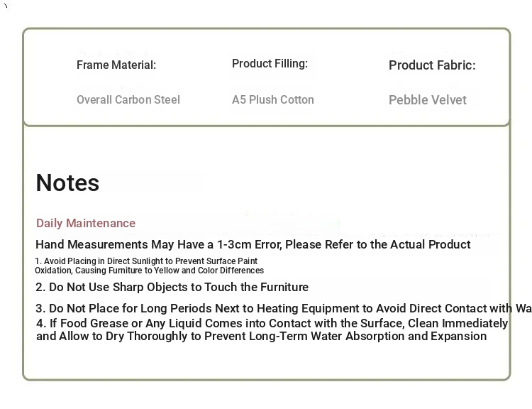Click the Daily Maintenance subheading

pos(86,223)
